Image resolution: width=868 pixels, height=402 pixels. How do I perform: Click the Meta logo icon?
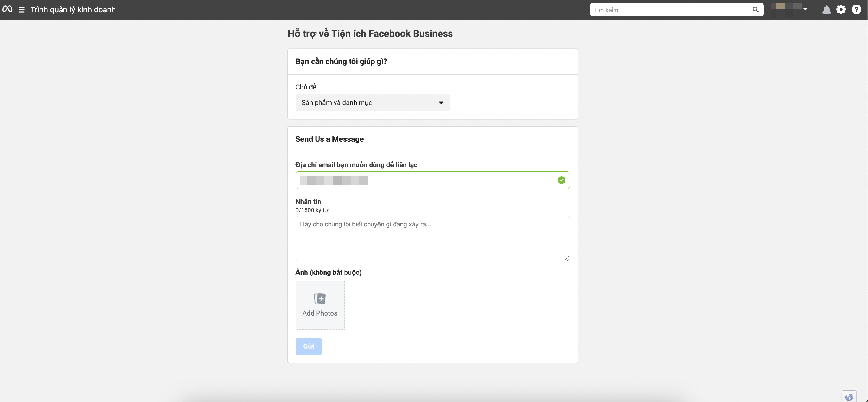coord(8,9)
